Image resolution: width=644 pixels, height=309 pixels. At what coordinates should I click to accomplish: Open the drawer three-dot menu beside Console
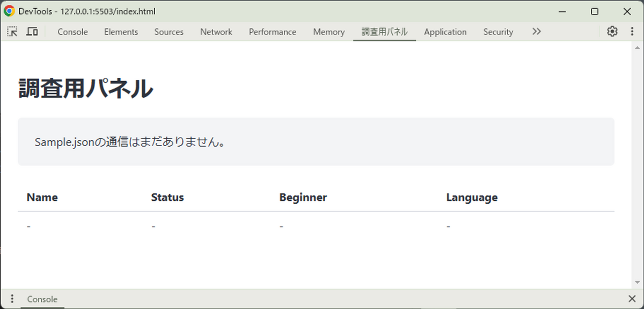[x=12, y=299]
